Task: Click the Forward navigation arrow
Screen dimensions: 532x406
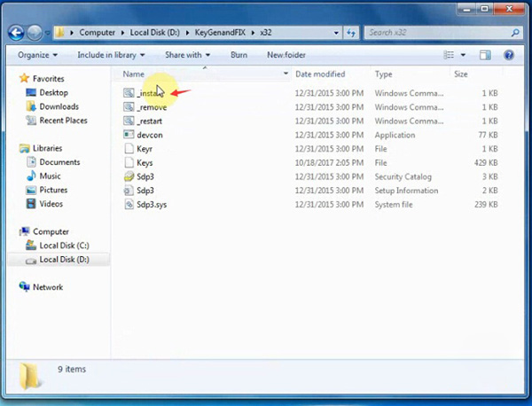Action: point(35,33)
